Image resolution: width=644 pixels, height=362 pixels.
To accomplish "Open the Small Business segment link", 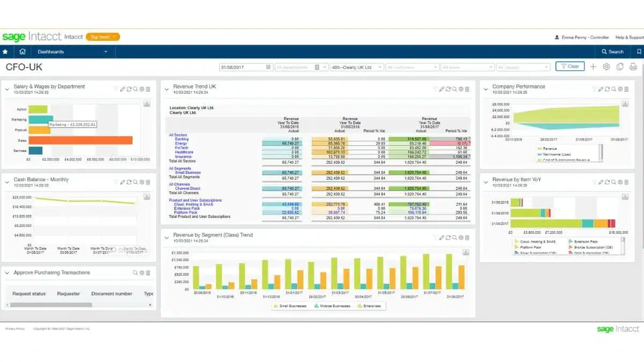I will coord(188,173).
